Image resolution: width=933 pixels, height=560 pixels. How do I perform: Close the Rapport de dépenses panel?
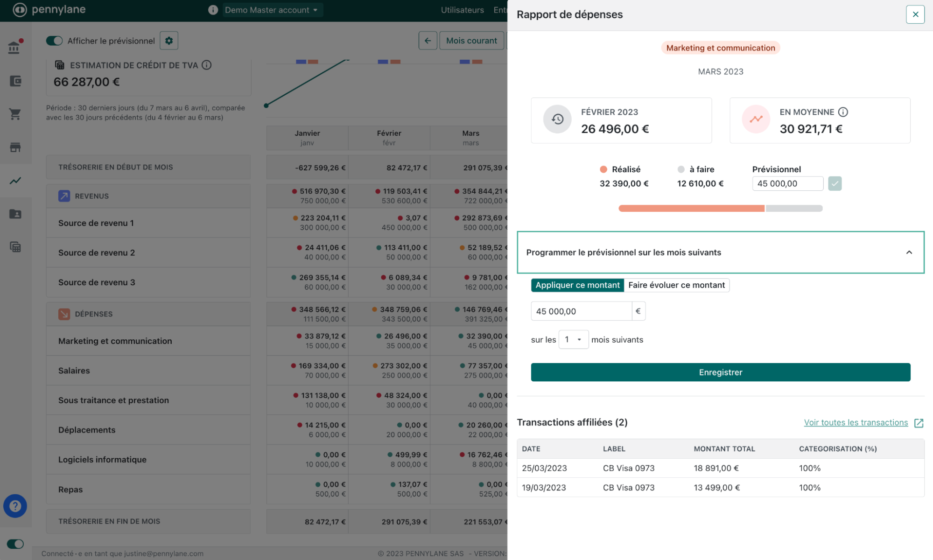tap(915, 14)
